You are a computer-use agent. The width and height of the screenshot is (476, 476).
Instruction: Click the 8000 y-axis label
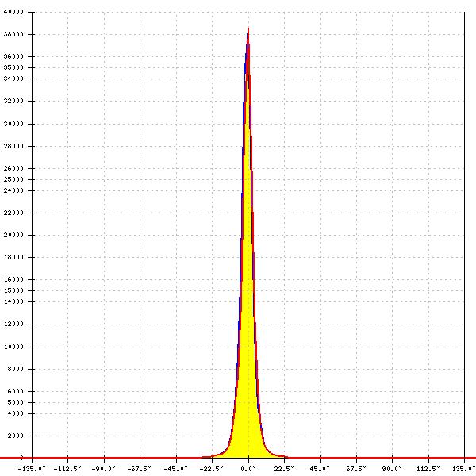coord(15,369)
